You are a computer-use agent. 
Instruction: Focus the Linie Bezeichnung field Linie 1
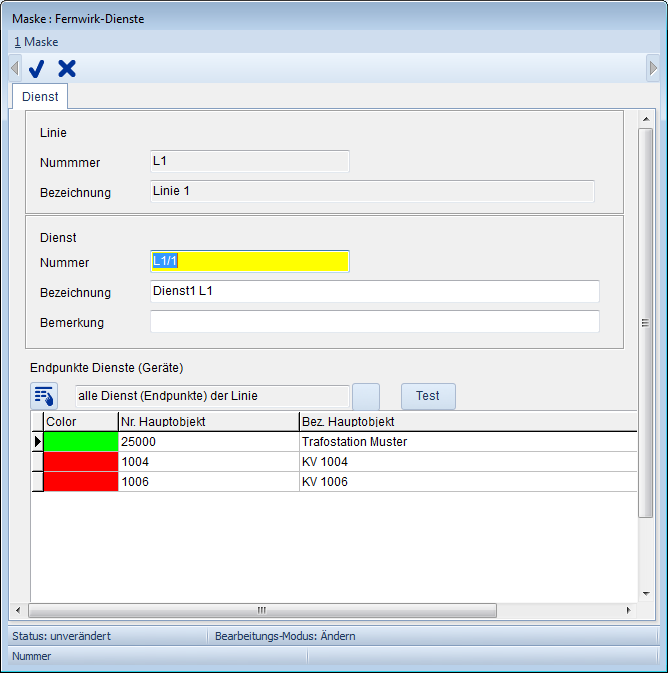tap(372, 191)
